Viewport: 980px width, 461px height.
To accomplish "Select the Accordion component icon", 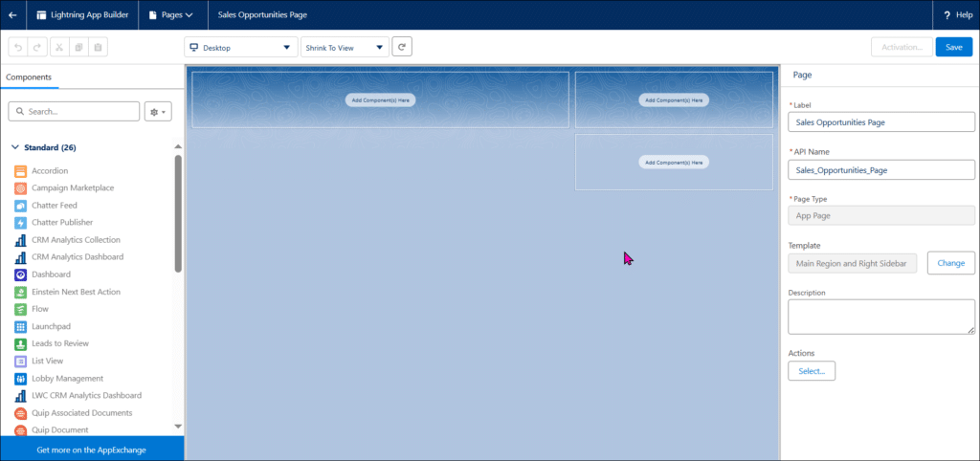I will click(21, 170).
